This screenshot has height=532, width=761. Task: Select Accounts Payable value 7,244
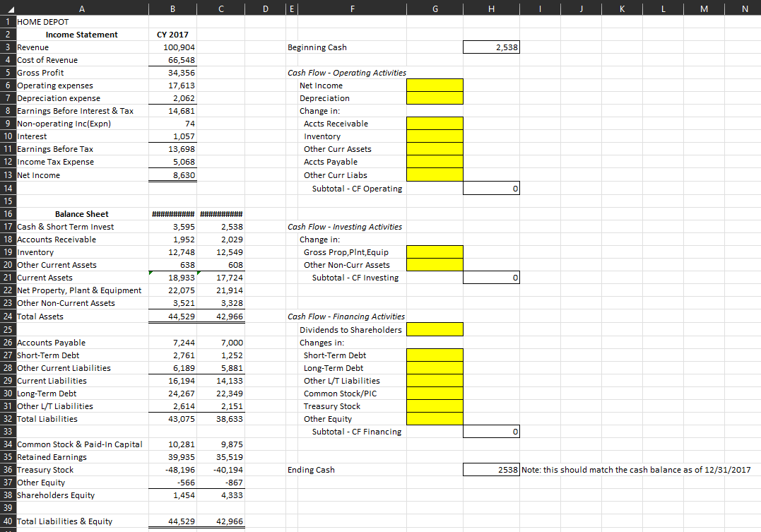(x=173, y=343)
